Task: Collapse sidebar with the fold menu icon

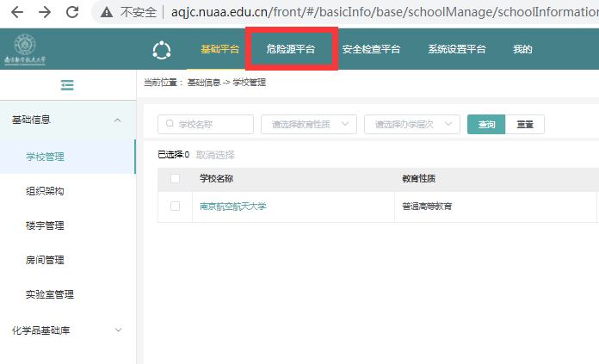Action: (x=67, y=84)
